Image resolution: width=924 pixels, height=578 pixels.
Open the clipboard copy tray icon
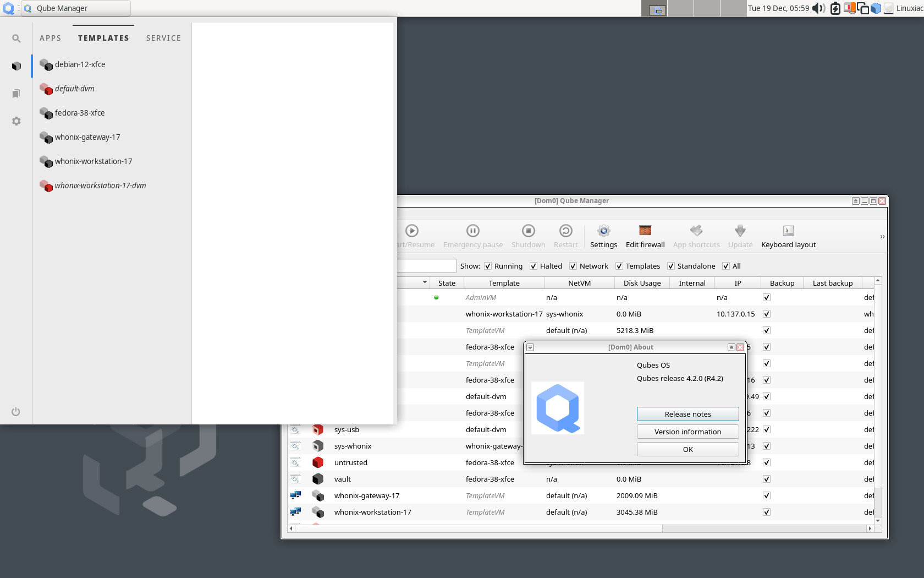(863, 8)
